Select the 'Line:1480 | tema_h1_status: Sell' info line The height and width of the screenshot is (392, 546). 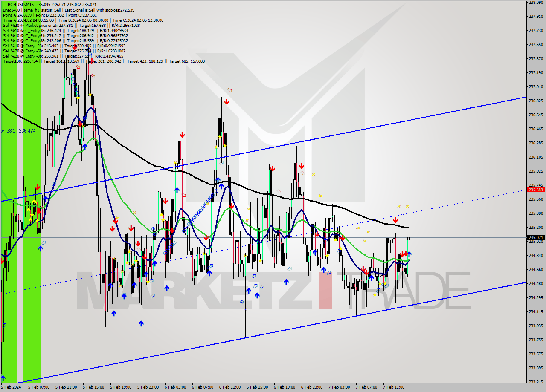[69, 10]
